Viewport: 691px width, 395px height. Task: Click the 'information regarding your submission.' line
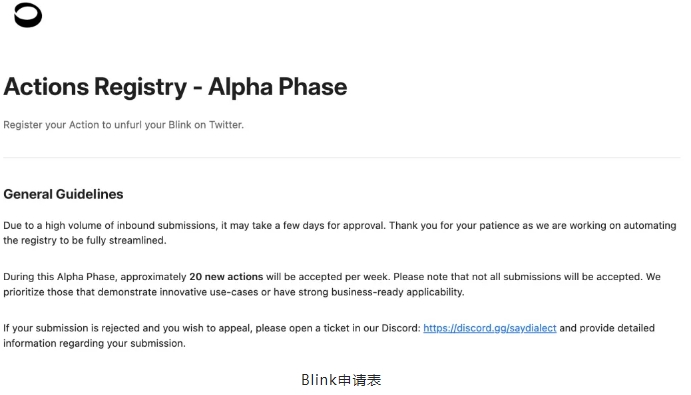click(94, 343)
